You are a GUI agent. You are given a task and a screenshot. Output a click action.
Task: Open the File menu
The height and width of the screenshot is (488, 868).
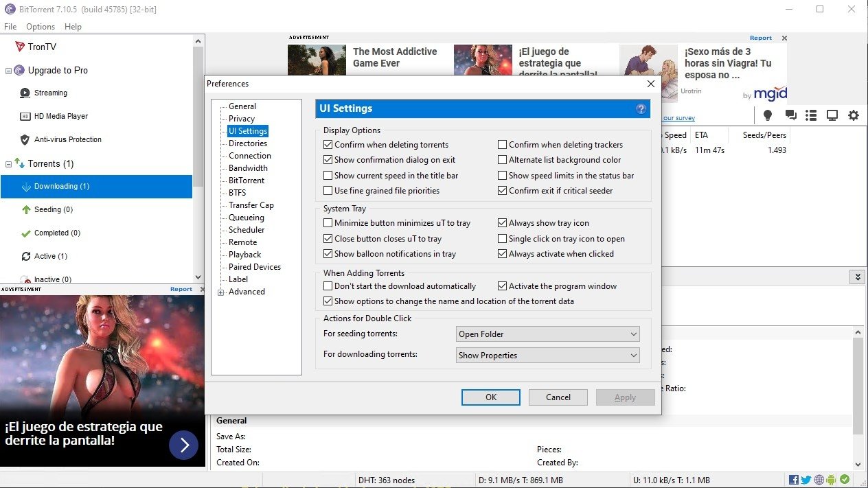10,27
